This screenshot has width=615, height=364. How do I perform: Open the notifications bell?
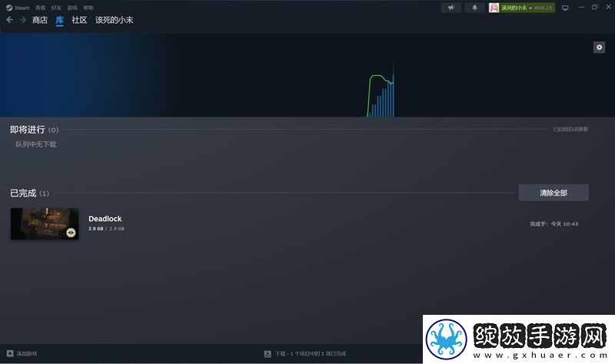click(x=474, y=8)
